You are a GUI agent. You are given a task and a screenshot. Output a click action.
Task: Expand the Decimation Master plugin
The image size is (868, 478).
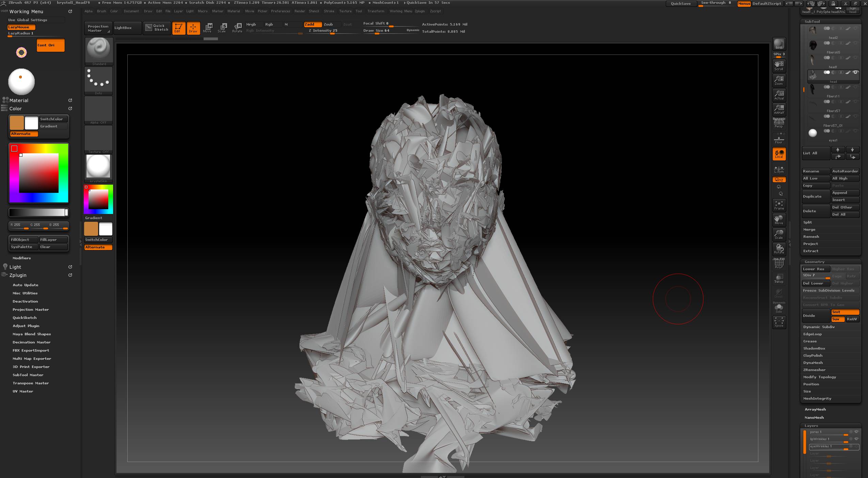(x=32, y=342)
